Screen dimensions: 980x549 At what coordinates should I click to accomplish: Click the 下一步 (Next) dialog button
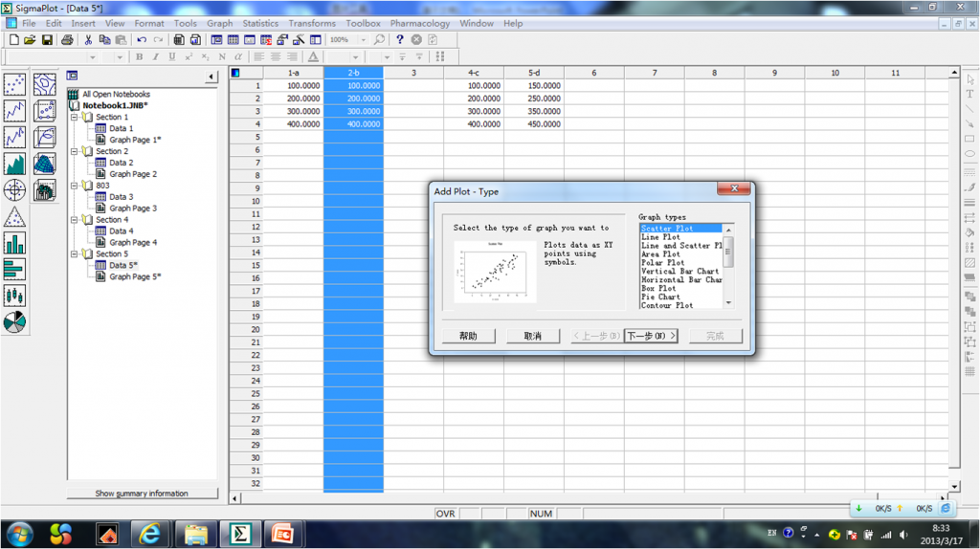click(x=651, y=336)
